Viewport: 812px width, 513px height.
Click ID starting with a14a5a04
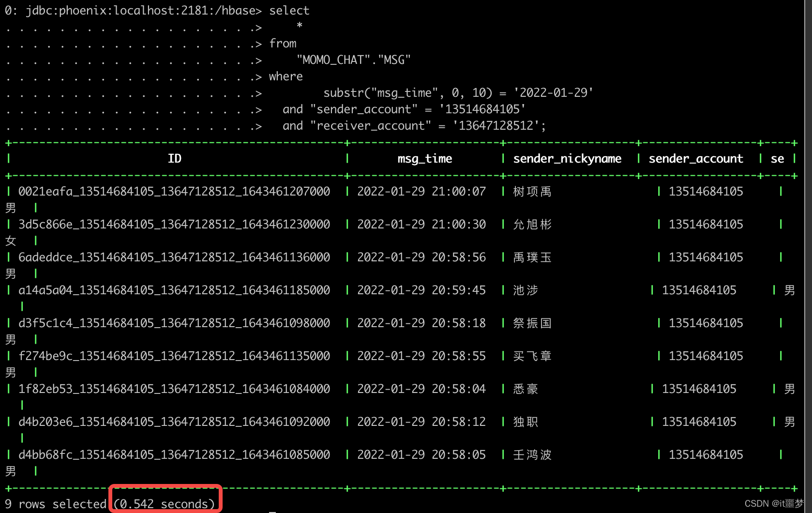coord(174,290)
